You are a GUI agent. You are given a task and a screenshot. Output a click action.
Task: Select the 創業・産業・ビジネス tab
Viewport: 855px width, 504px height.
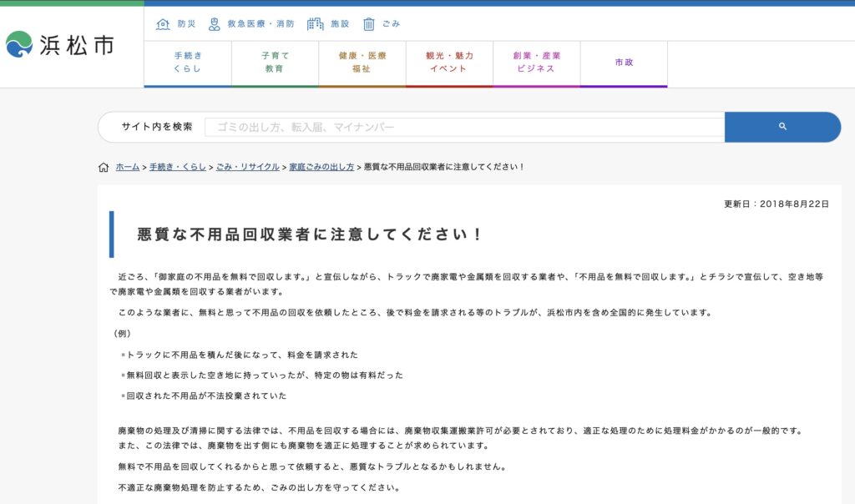[536, 63]
